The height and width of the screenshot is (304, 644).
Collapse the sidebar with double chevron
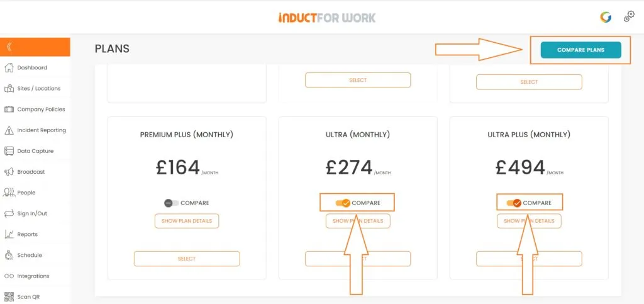point(9,47)
